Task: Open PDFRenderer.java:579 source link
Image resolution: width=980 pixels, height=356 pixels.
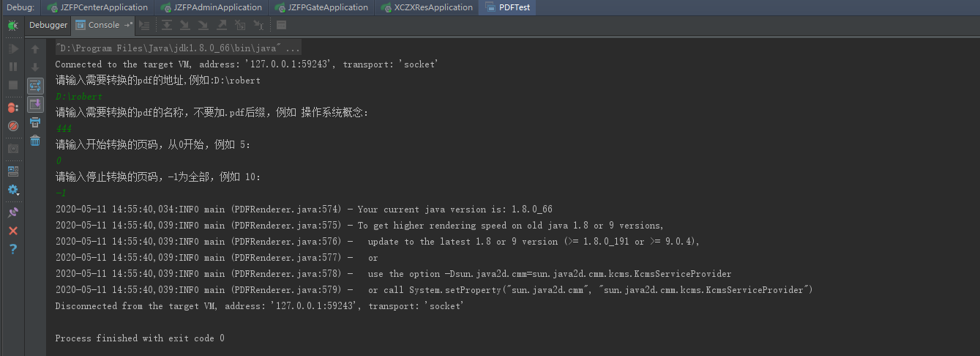Action: point(286,290)
